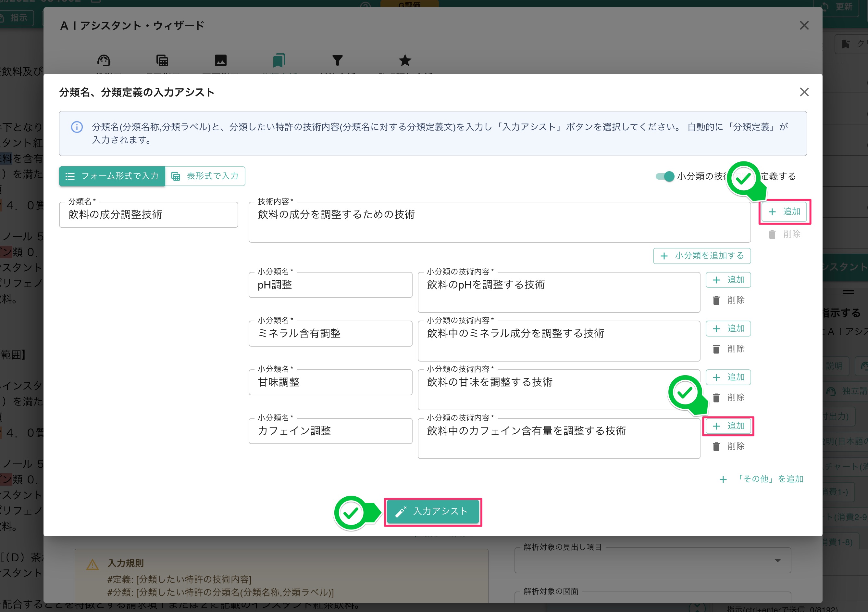Select the filter icon in wizard steps

tap(338, 60)
